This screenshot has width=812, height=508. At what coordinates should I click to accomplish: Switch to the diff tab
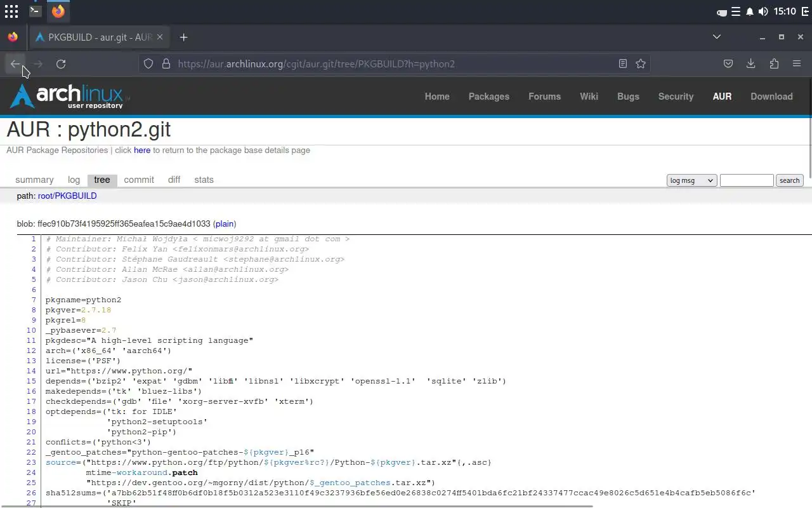coord(174,180)
